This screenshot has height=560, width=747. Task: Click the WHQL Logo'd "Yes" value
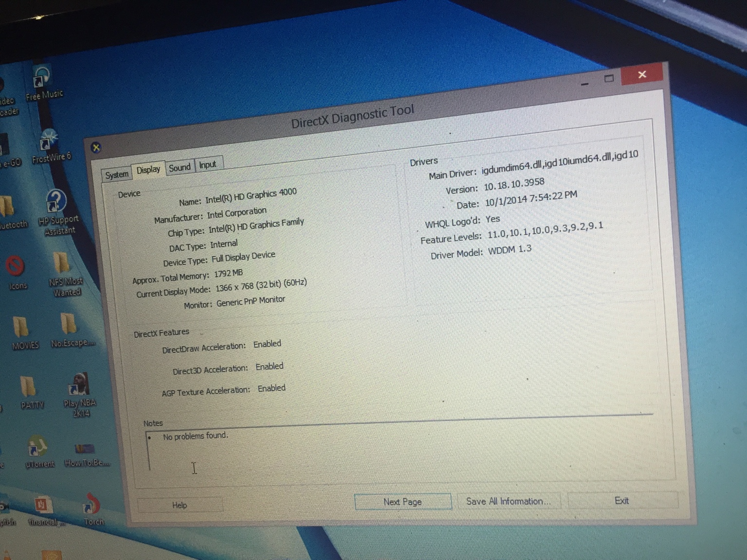pyautogui.click(x=493, y=219)
